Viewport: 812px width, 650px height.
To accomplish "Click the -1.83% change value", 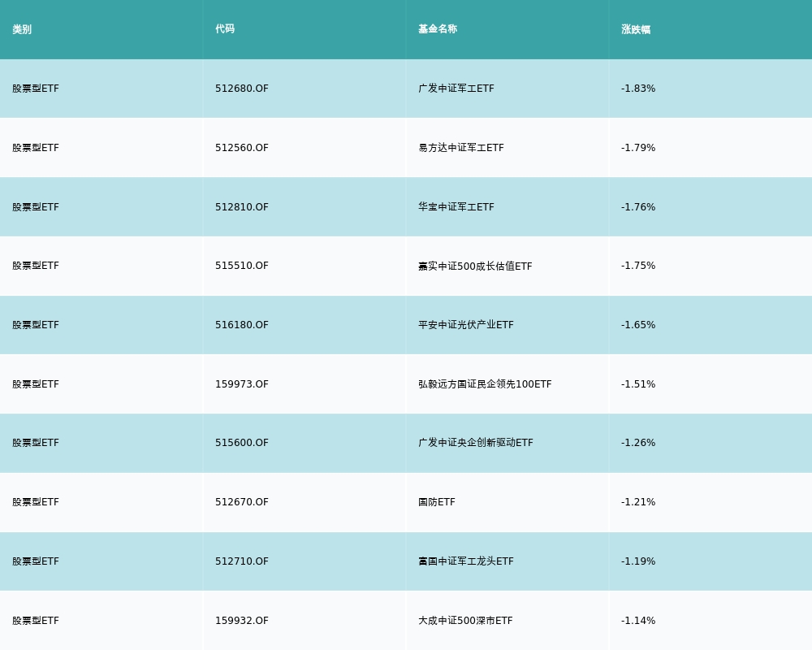I will 638,89.
